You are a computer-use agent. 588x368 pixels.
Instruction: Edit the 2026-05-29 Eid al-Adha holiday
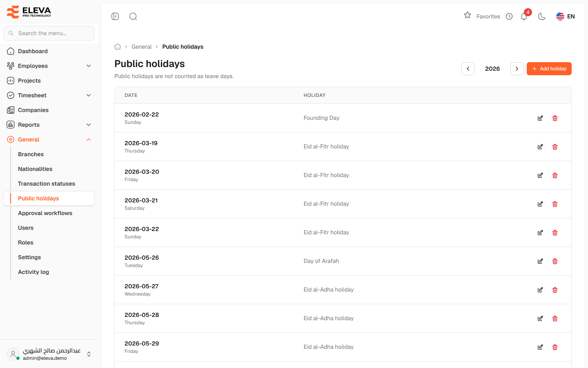(540, 347)
